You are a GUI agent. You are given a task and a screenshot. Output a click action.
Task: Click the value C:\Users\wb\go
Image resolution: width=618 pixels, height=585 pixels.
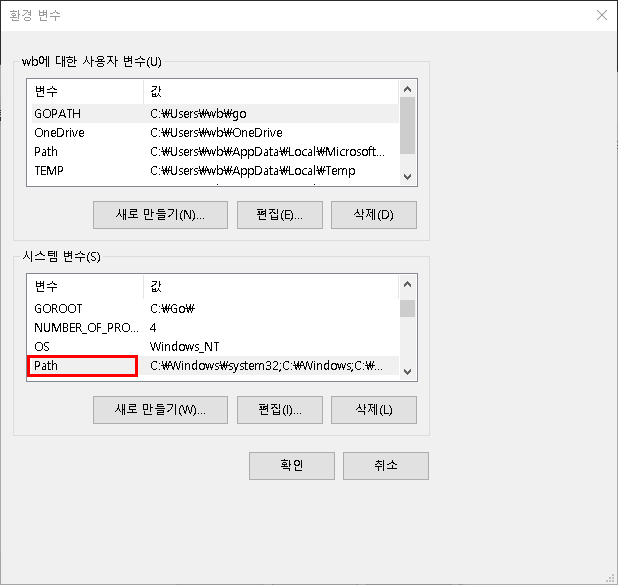click(x=198, y=114)
